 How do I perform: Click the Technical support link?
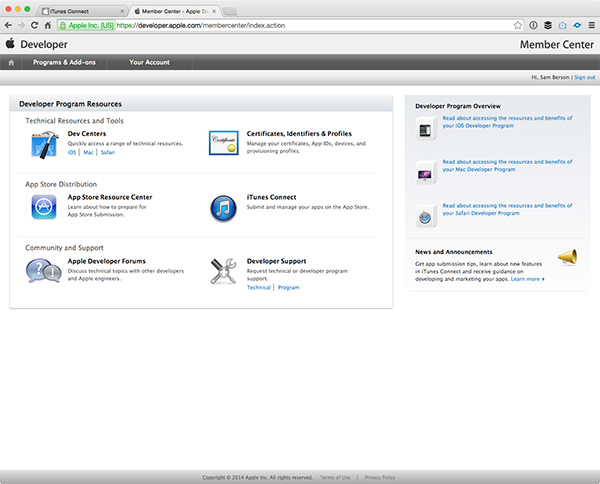259,287
